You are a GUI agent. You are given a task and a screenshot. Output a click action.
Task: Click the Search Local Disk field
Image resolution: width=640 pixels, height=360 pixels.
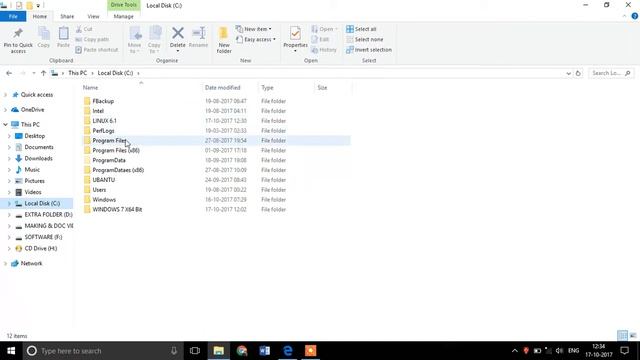pos(611,73)
